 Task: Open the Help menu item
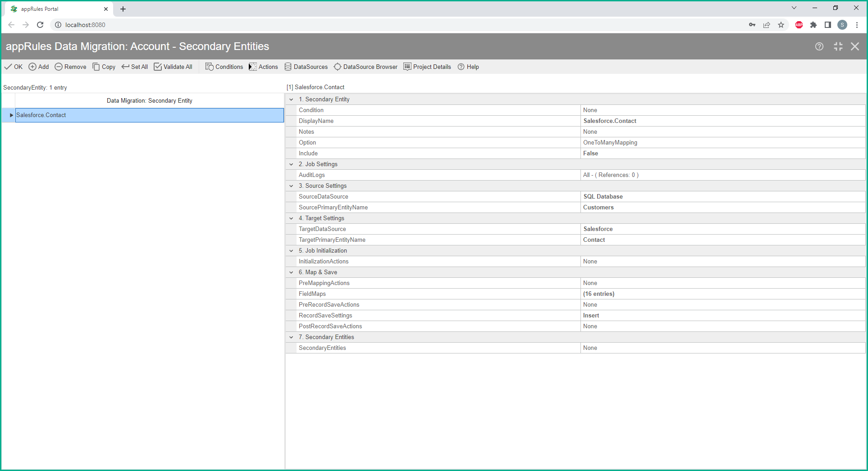click(468, 67)
